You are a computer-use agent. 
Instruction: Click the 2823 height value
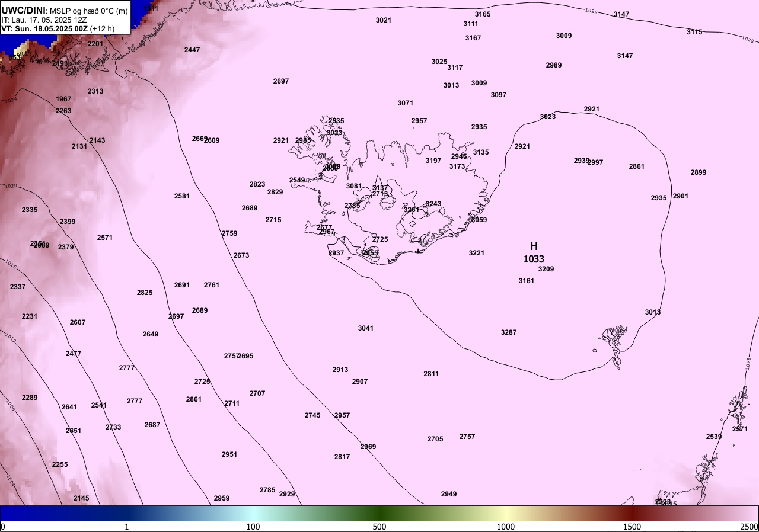[x=257, y=184]
